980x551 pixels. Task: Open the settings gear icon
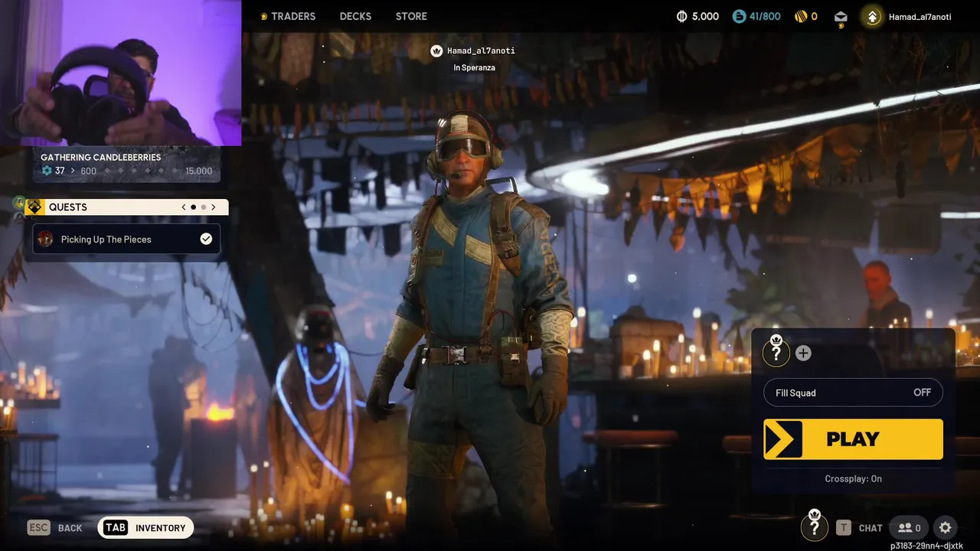[x=946, y=527]
